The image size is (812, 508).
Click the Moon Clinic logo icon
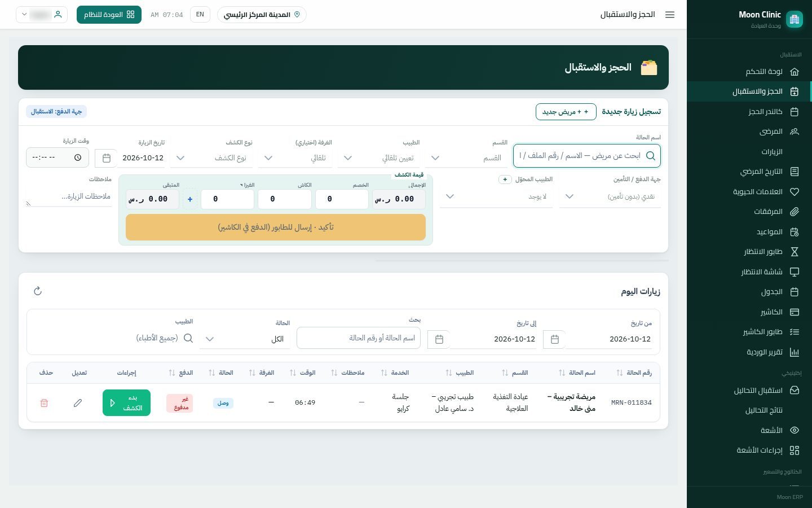click(x=795, y=19)
